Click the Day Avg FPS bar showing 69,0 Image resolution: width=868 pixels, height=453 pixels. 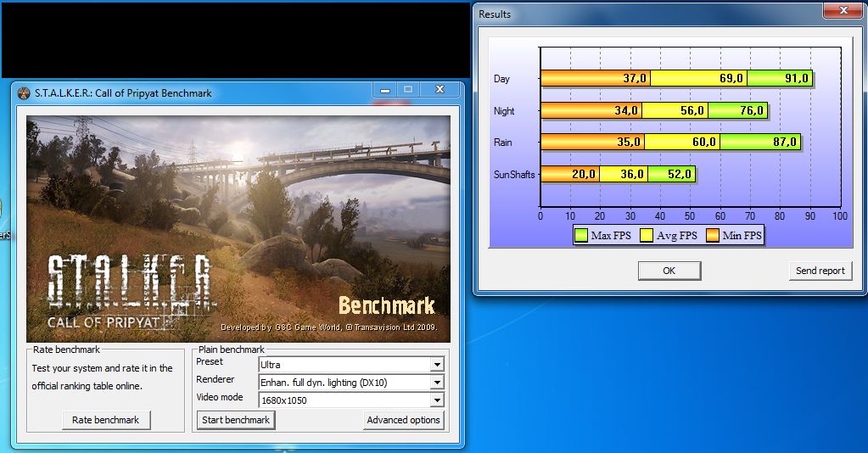(x=698, y=78)
